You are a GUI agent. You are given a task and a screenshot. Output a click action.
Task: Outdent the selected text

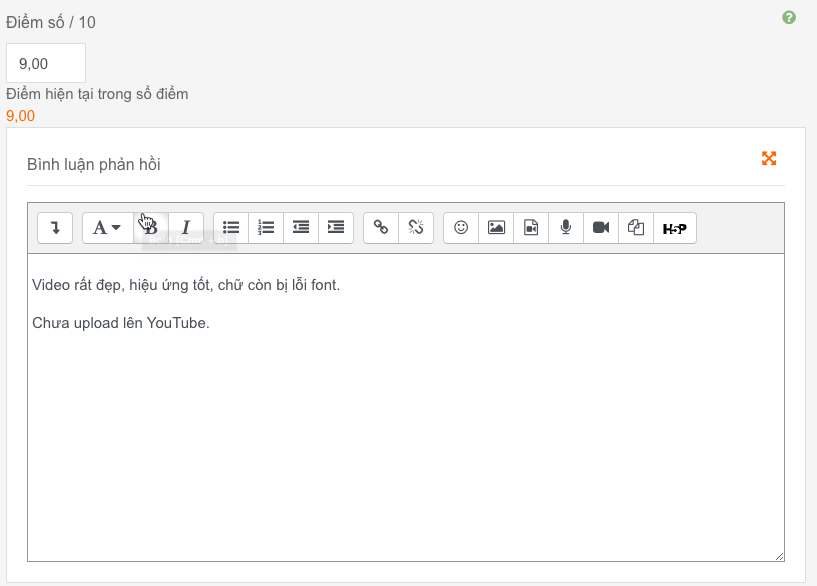click(x=301, y=228)
